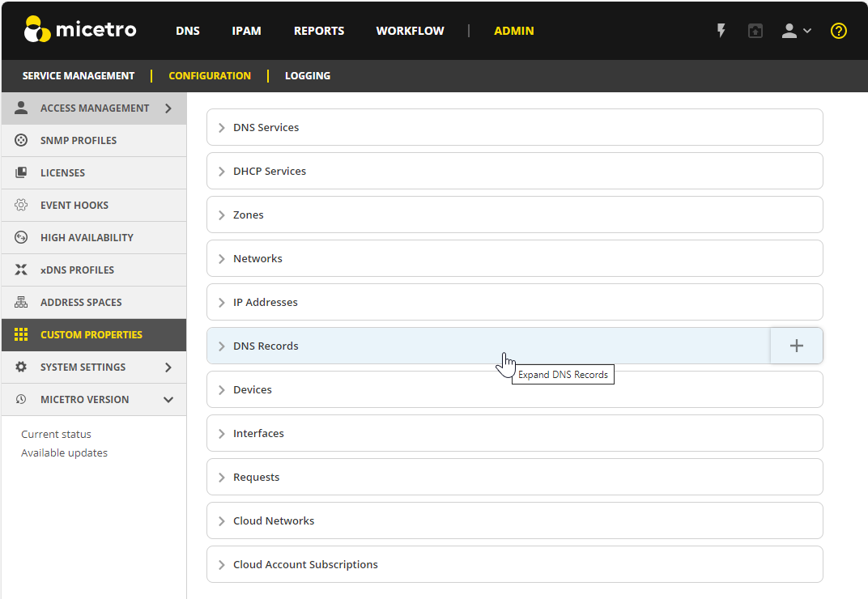Viewport: 868px width, 599px height.
Task: Click the lightning bolt quick command icon
Action: click(x=721, y=31)
